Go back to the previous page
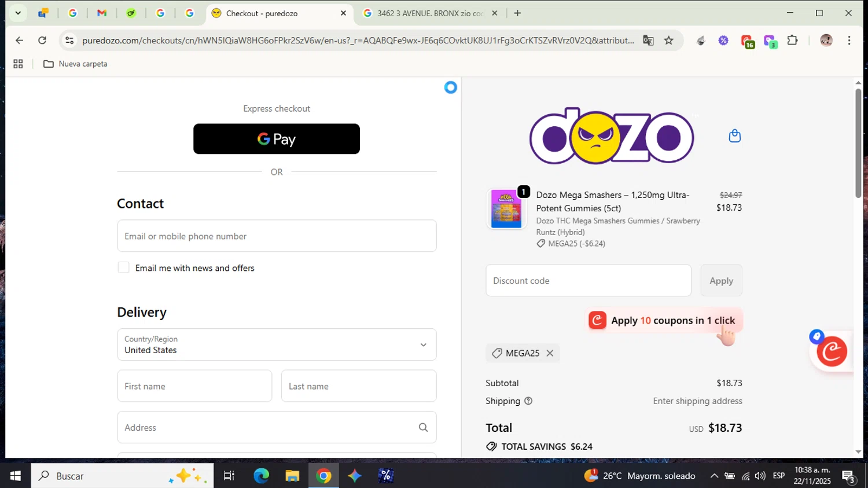868x488 pixels. tap(19, 41)
